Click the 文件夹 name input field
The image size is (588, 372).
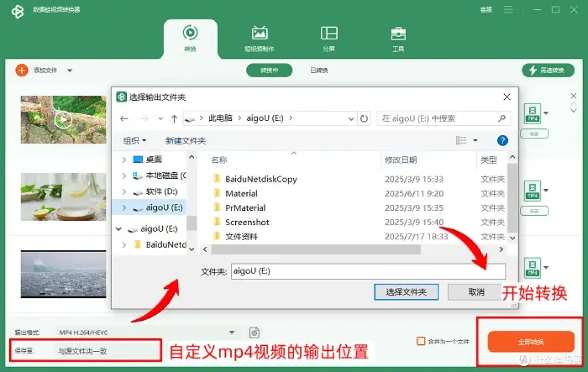(368, 271)
